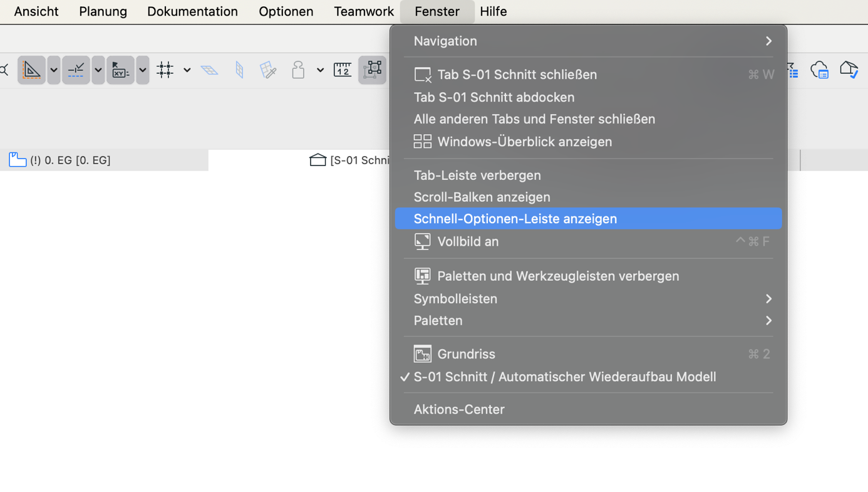The image size is (868, 492).
Task: Toggle the XY coordinates tracker icon
Action: coord(120,70)
